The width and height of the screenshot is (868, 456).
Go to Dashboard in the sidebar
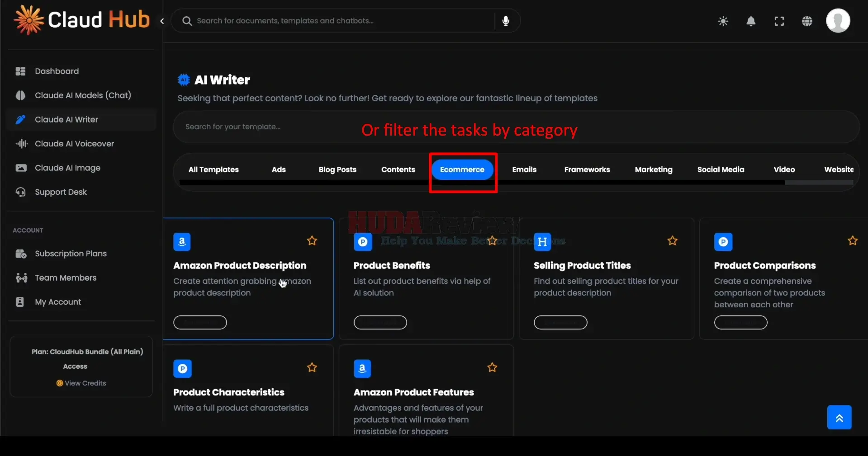tap(81, 71)
